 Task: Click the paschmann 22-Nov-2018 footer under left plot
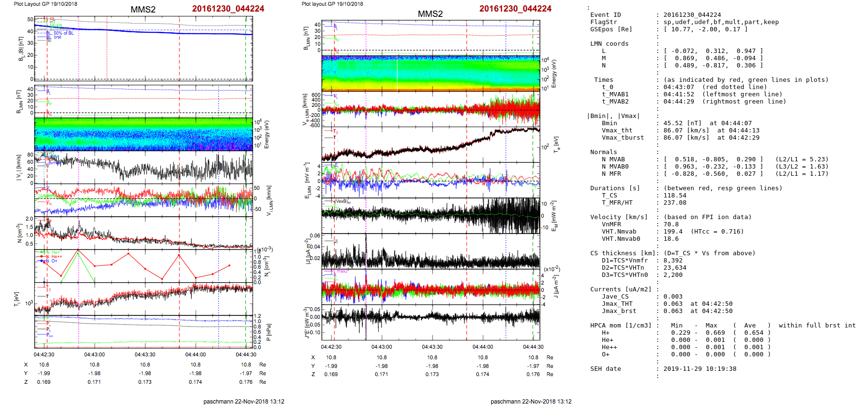[243, 402]
